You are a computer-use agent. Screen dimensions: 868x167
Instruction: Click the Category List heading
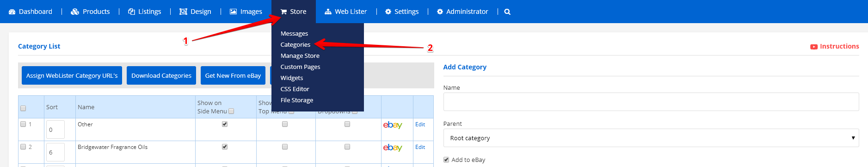(39, 46)
